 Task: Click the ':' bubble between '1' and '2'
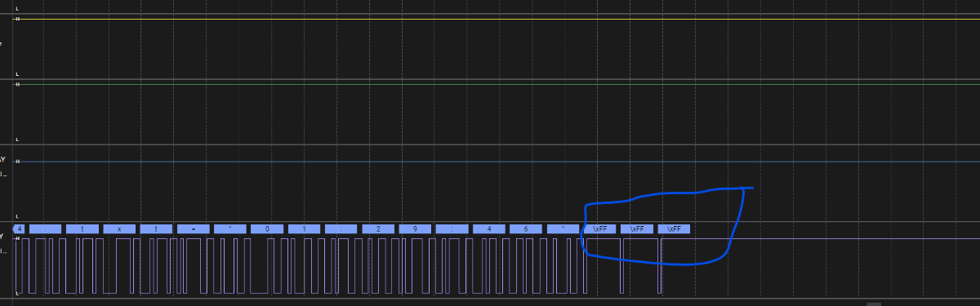pyautogui.click(x=341, y=229)
